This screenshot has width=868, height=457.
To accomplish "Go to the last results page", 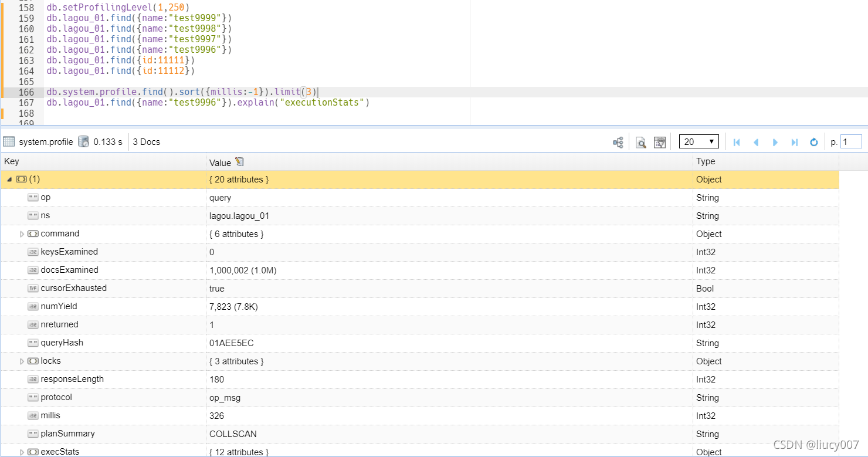I will pos(795,142).
